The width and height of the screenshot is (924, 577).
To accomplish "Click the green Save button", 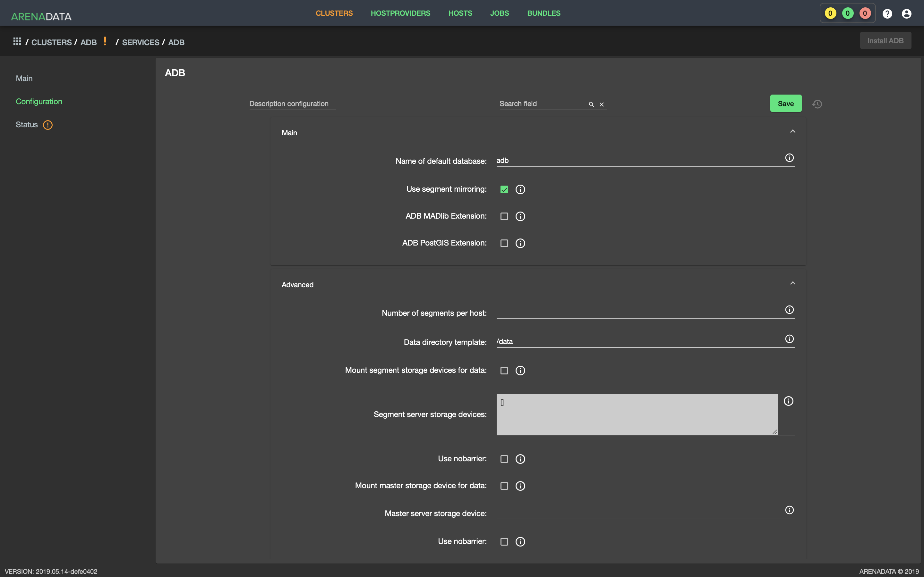I will point(785,104).
